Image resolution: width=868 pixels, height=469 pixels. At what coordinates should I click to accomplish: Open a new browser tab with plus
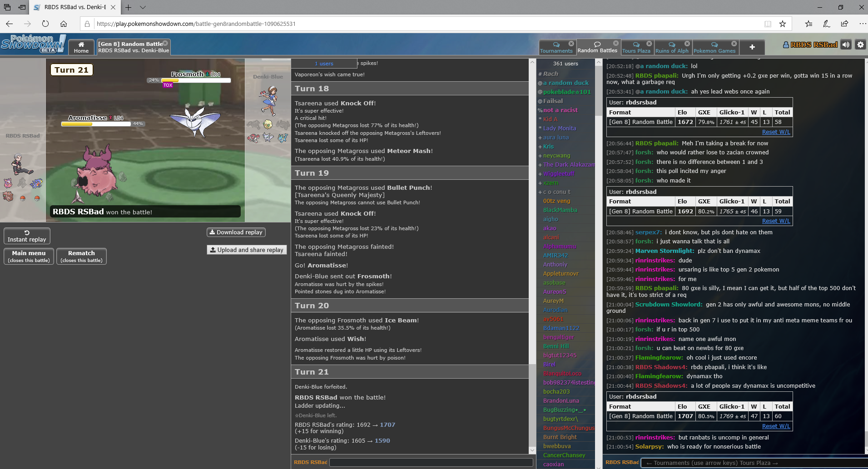[129, 7]
